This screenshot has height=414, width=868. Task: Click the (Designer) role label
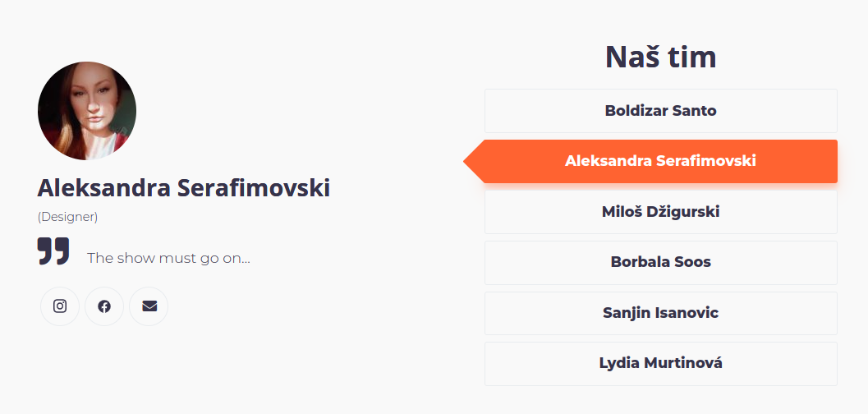tap(67, 217)
